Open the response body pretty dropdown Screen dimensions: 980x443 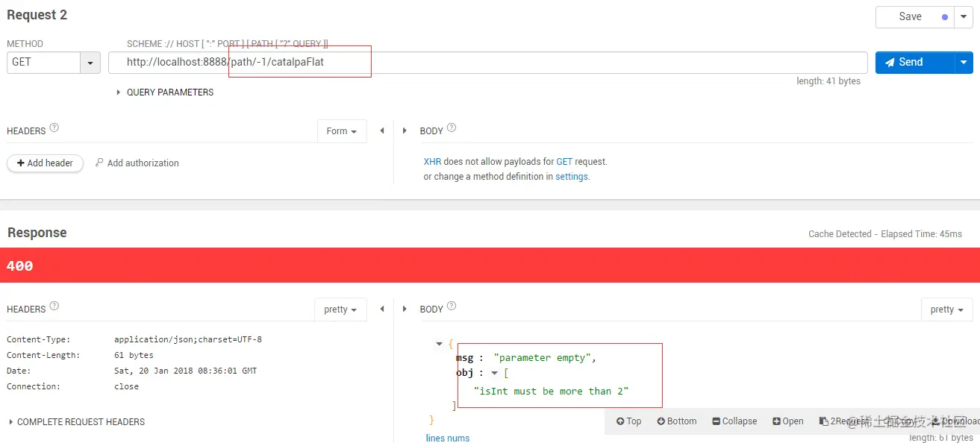point(947,310)
